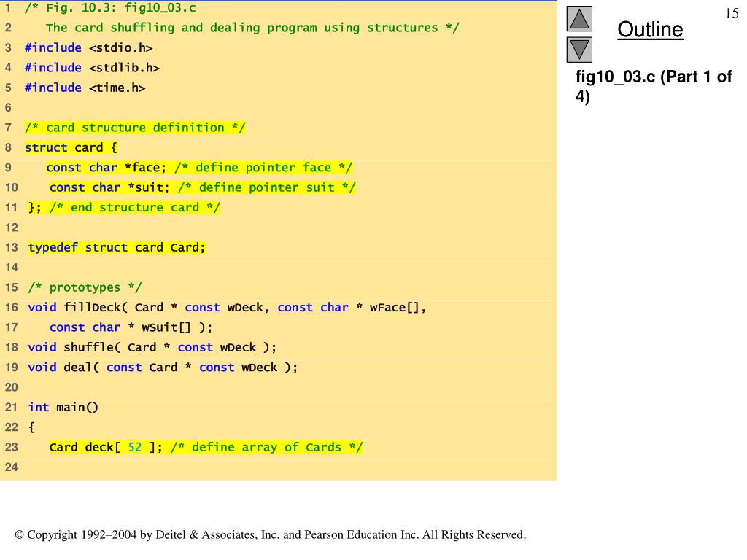Click the 'struct card {' line
This screenshot has height=560, width=747.
pos(71,147)
